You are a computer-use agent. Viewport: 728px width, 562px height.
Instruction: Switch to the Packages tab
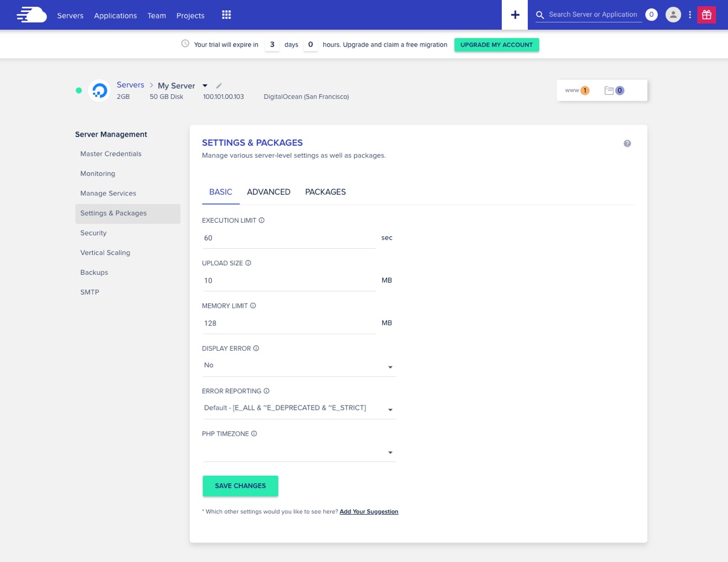click(x=325, y=192)
